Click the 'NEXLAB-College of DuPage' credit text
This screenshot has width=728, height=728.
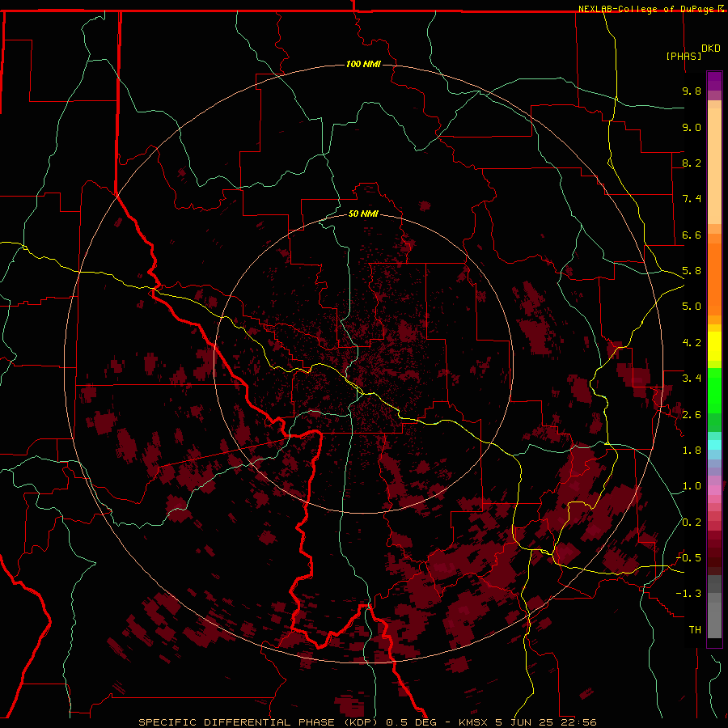(645, 9)
